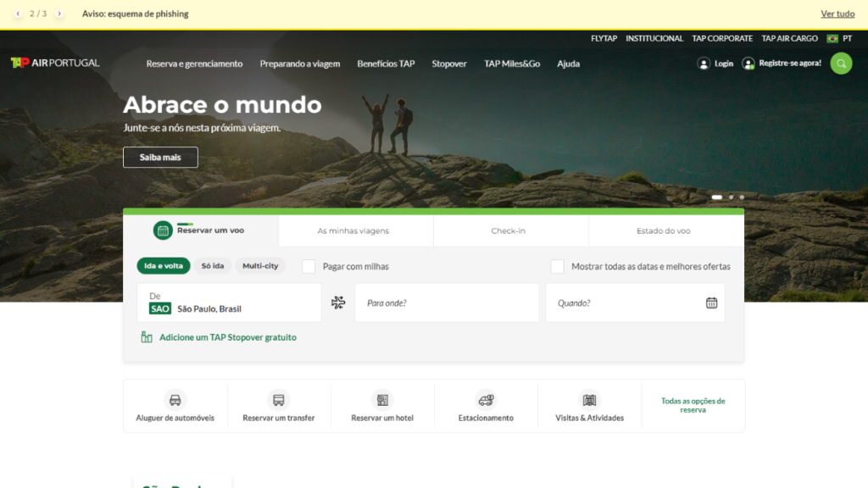Select the Reservar um voo tab

tap(201, 230)
